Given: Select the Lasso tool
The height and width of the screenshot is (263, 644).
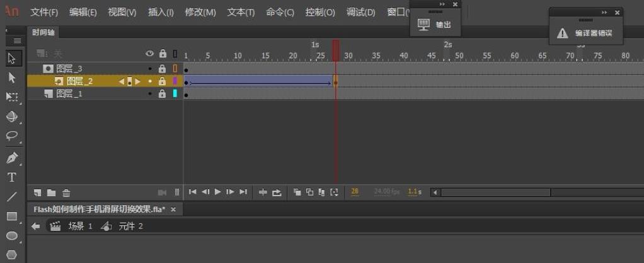Looking at the screenshot, I should click(x=11, y=136).
